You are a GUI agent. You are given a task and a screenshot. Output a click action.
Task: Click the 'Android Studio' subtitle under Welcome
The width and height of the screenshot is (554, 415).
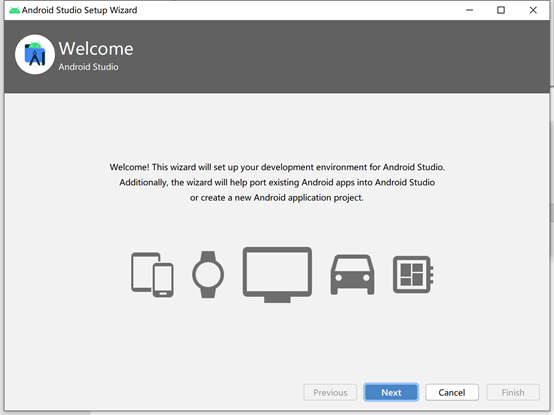[88, 67]
